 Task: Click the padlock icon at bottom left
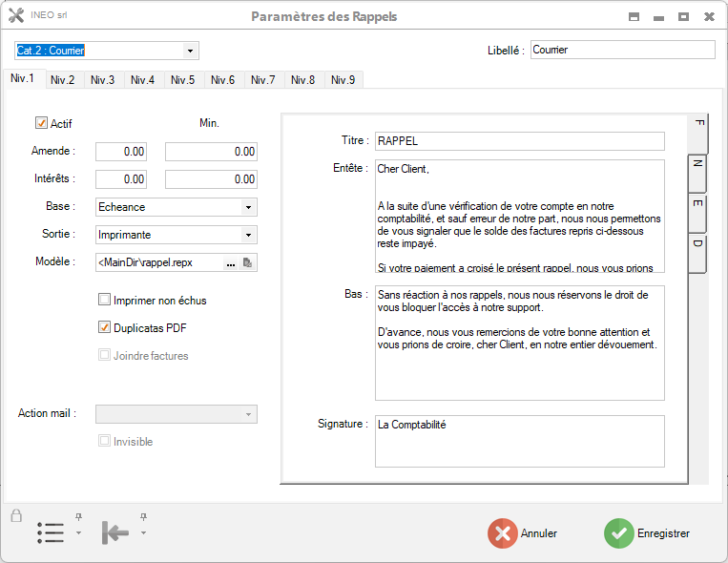[x=16, y=516]
